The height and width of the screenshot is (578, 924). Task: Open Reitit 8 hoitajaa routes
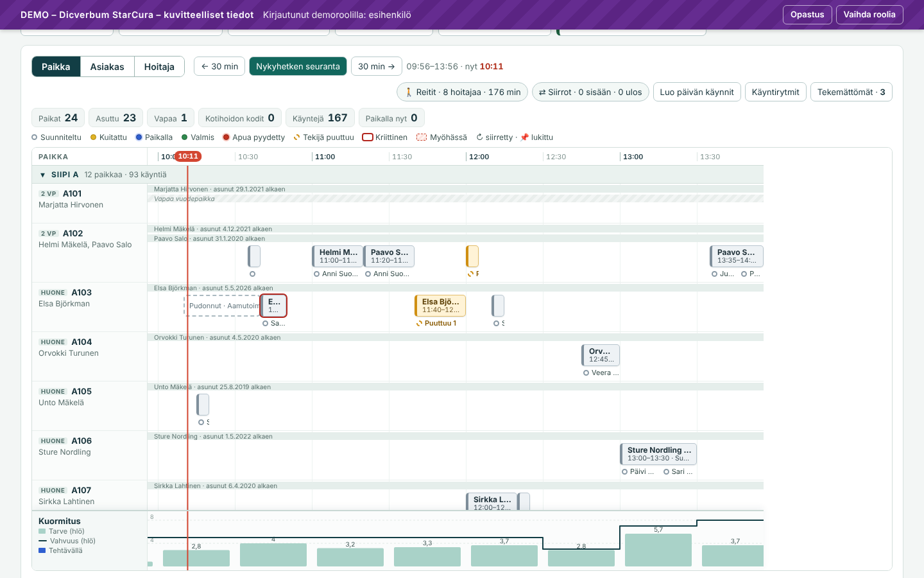tap(463, 92)
